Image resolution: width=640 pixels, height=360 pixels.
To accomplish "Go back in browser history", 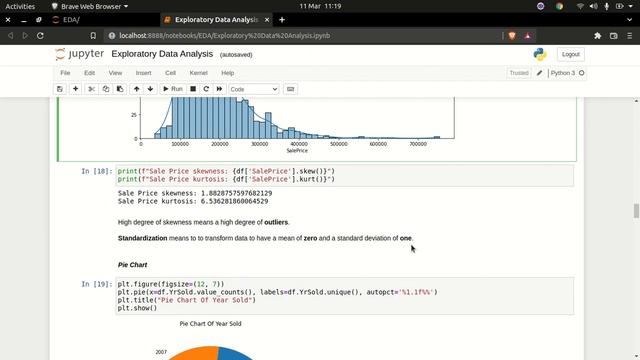I will point(11,36).
